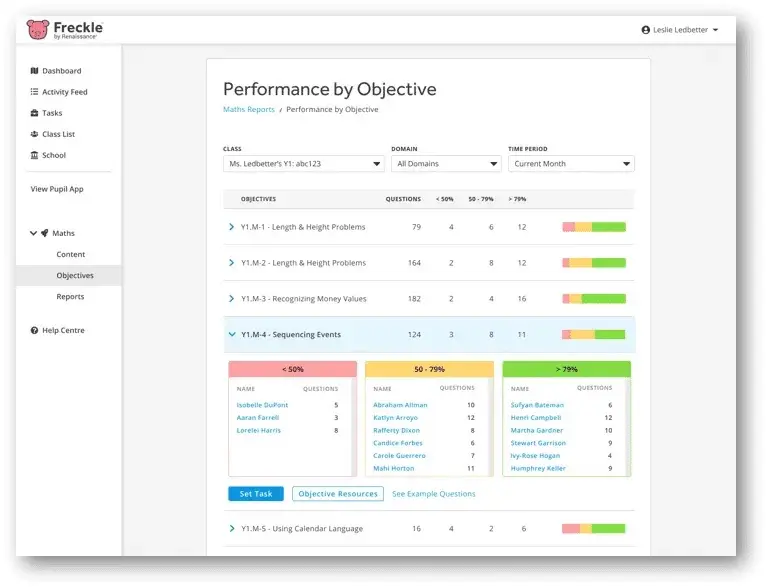Click the Dashboard icon in sidebar
Image resolution: width=767 pixels, height=587 pixels.
(x=34, y=71)
